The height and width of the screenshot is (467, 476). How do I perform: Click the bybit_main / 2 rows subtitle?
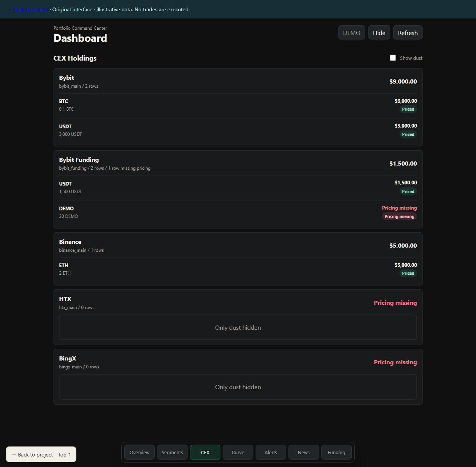(79, 86)
